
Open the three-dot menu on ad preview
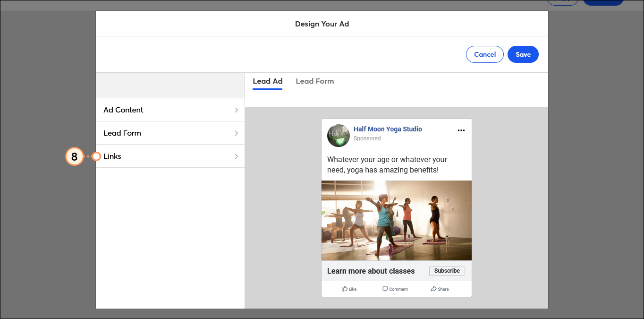tap(461, 130)
